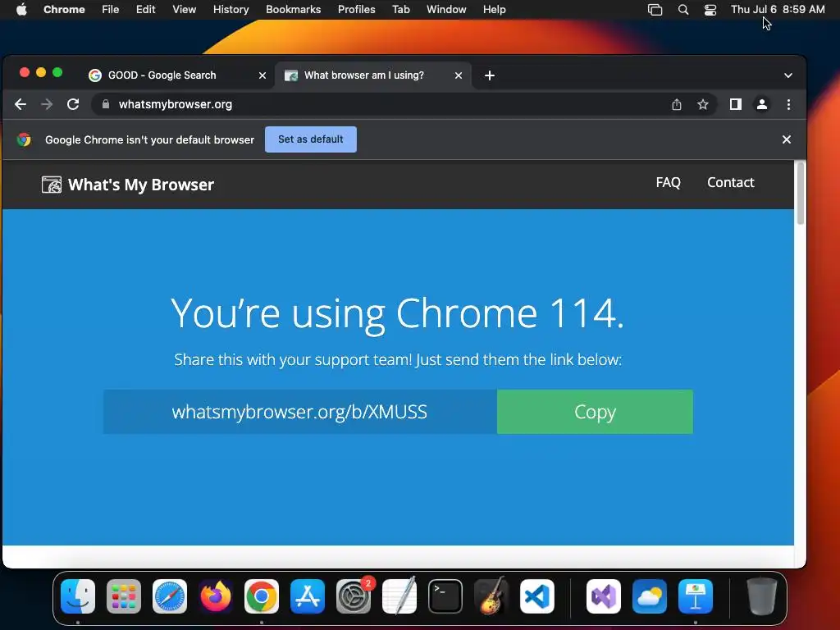The image size is (840, 630).
Task: Go back using the browser back arrow
Action: coord(21,104)
